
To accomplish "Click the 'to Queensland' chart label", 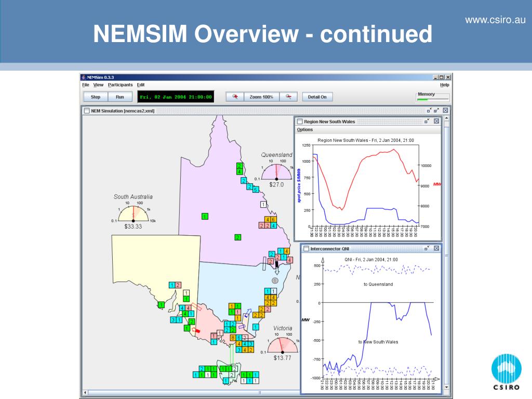I will (378, 284).
